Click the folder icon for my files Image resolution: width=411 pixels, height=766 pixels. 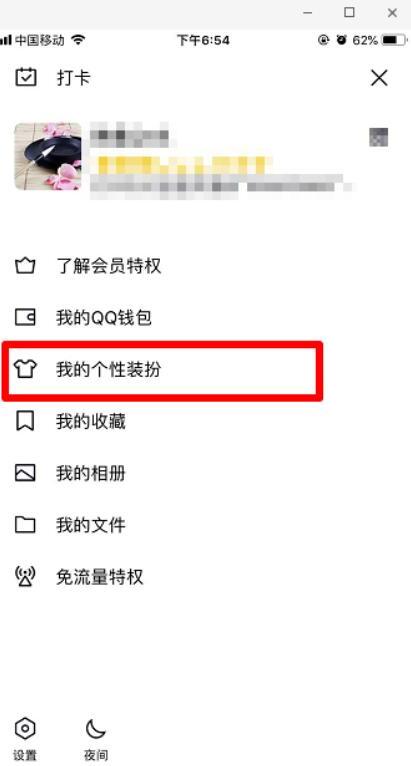(x=25, y=525)
